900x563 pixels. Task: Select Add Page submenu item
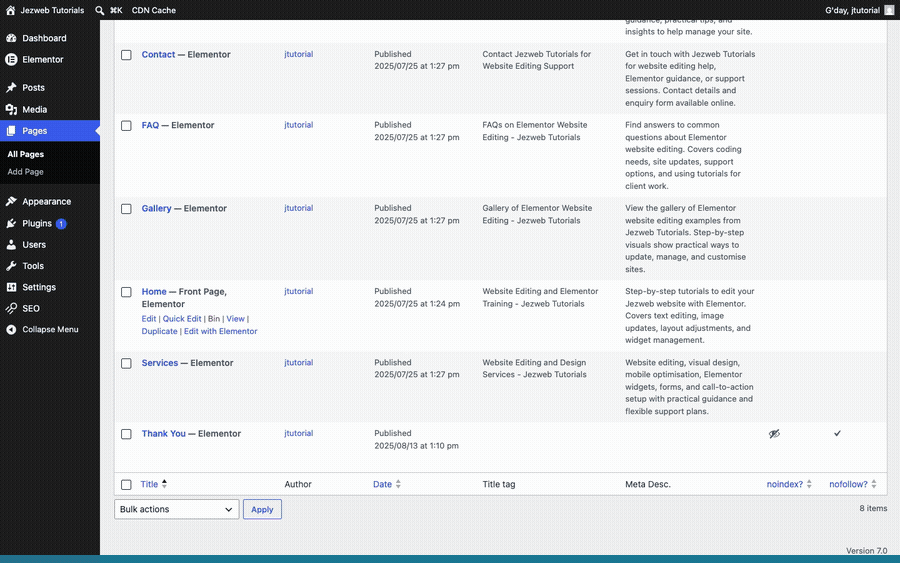point(25,172)
